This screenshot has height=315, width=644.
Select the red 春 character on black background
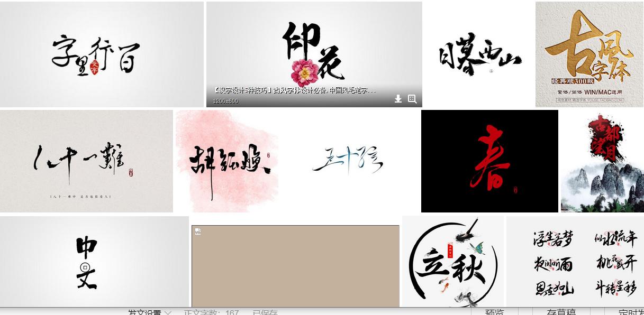coord(489,160)
